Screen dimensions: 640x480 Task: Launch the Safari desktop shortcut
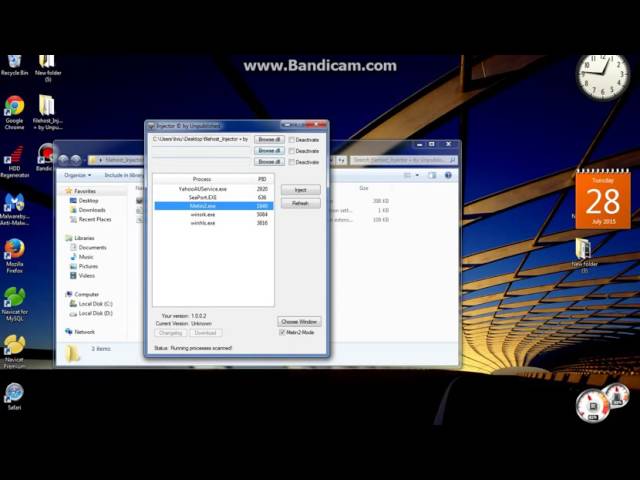[14, 397]
